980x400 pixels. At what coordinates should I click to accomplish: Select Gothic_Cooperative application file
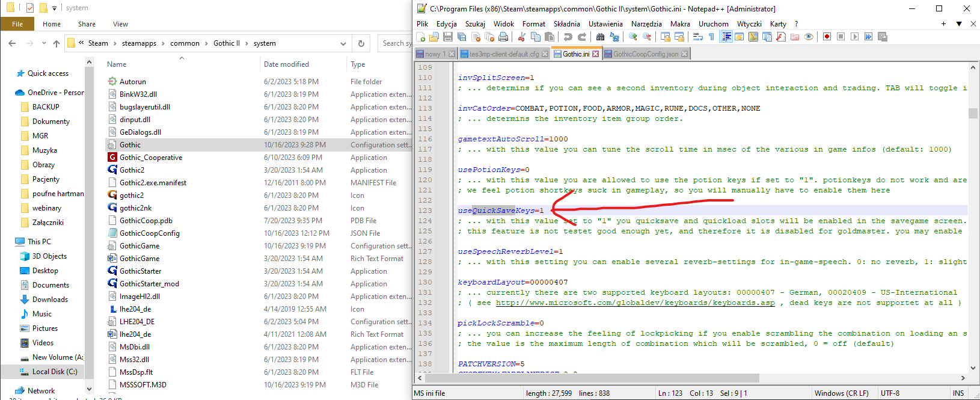coord(150,158)
